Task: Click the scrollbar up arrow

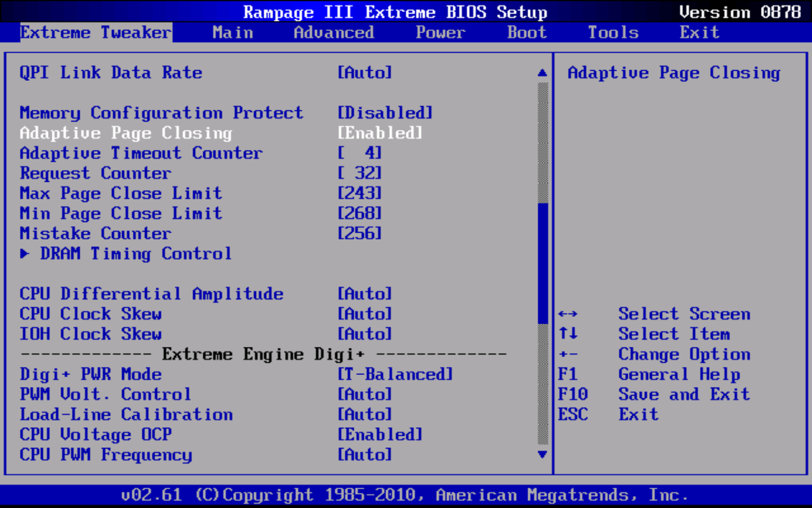Action: pyautogui.click(x=542, y=72)
